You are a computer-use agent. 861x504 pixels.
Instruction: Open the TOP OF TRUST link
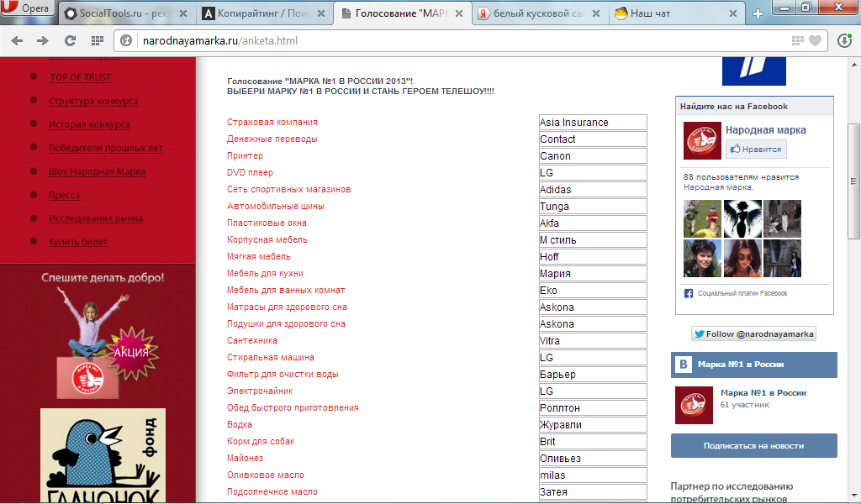[81, 77]
